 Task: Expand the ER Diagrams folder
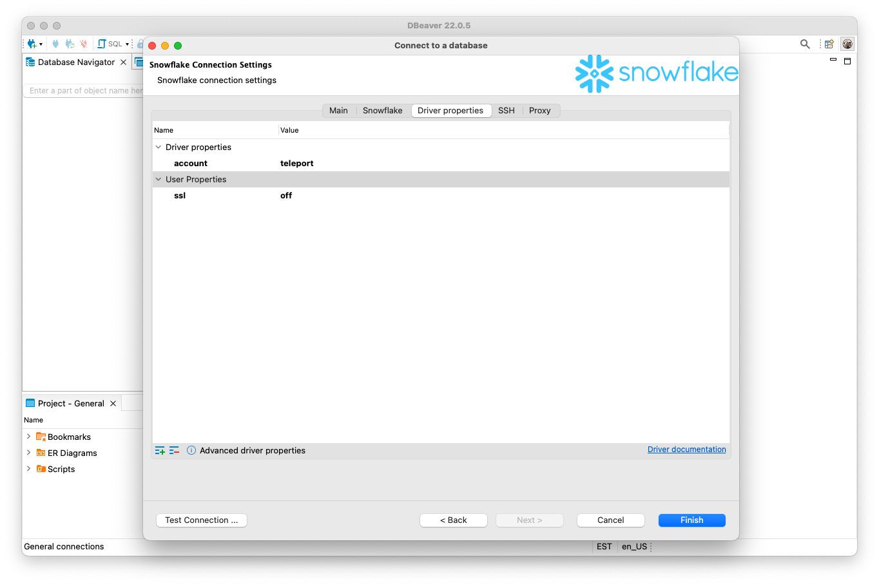click(x=28, y=453)
